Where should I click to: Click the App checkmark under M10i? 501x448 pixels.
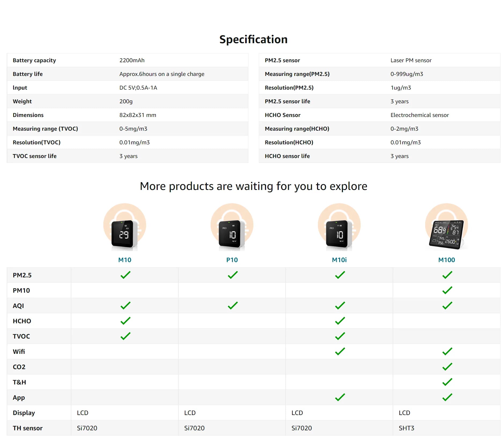point(340,397)
